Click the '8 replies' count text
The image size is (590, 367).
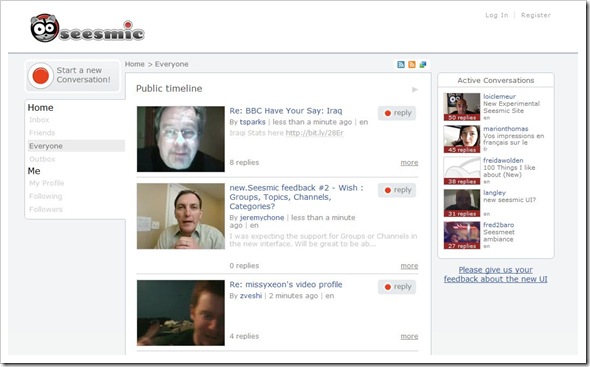(x=244, y=163)
